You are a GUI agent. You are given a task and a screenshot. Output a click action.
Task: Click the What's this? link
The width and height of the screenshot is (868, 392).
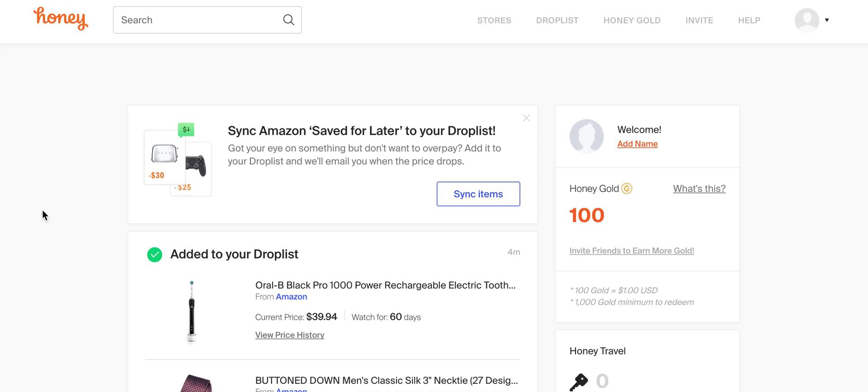[x=699, y=188]
